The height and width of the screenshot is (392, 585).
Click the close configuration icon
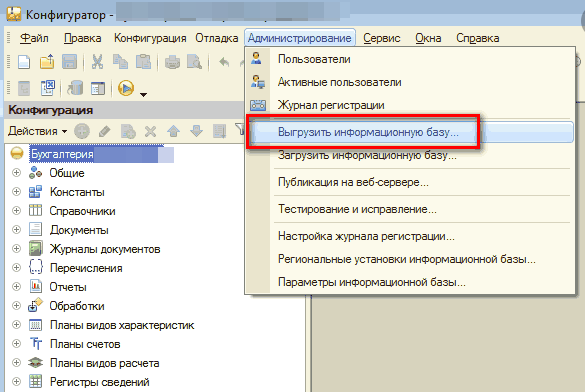pyautogui.click(x=48, y=88)
